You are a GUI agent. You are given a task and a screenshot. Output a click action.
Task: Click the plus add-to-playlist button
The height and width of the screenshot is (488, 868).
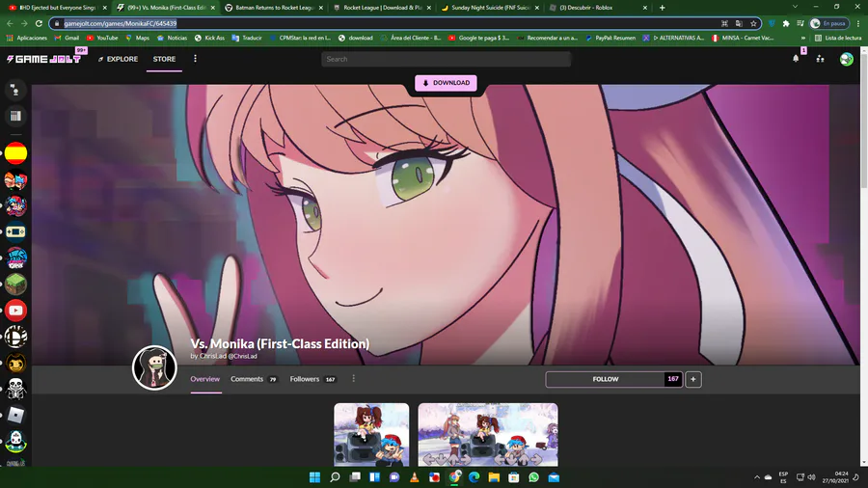pos(693,379)
